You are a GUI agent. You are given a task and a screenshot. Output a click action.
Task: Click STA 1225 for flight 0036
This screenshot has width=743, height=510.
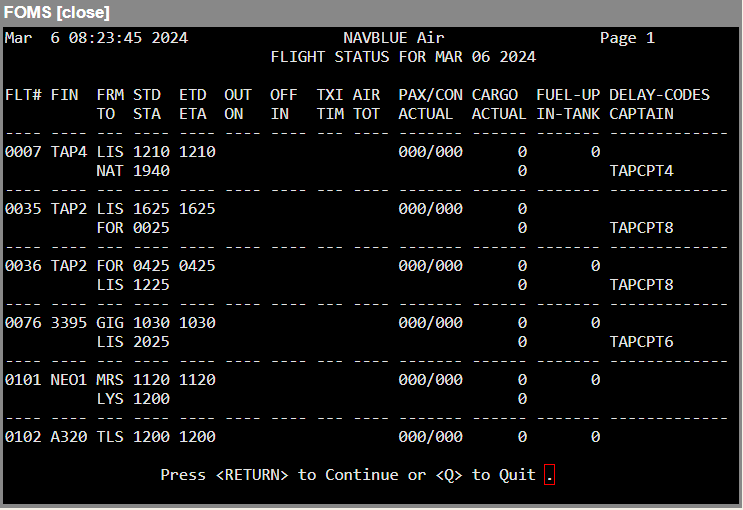[151, 284]
